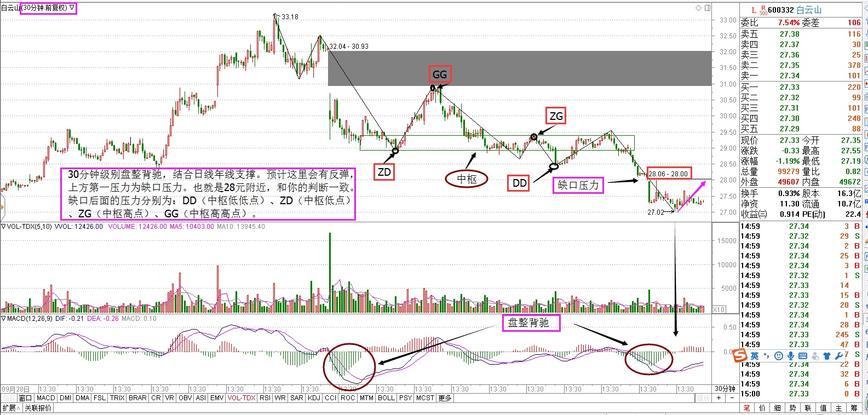Open the skin shirt icon on Sogou toolbar

click(x=827, y=356)
